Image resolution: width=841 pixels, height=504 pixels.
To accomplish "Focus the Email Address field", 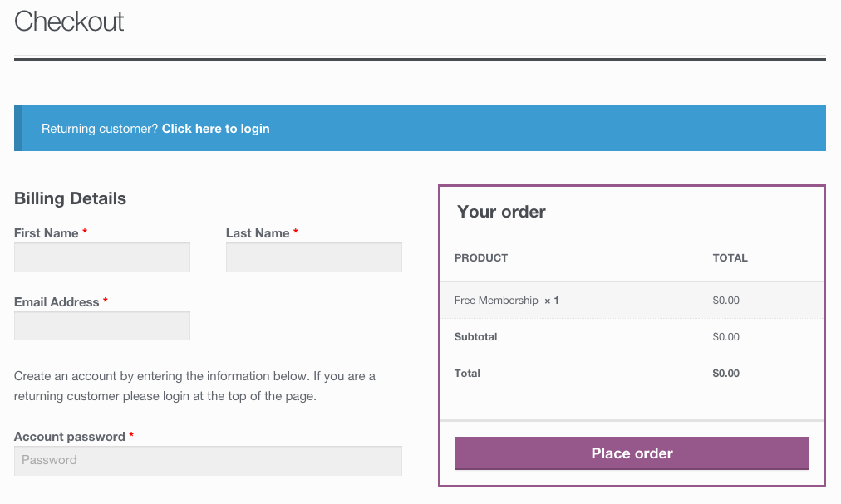I will 102,326.
